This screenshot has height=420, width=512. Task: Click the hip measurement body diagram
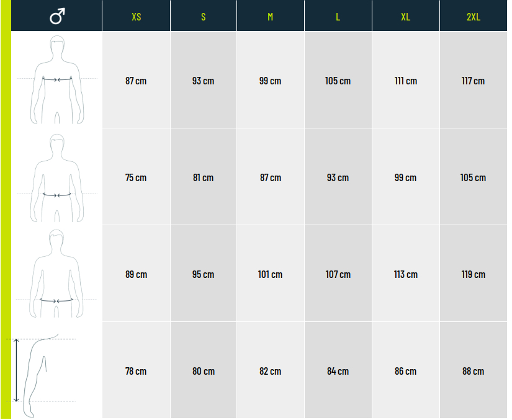coord(56,274)
